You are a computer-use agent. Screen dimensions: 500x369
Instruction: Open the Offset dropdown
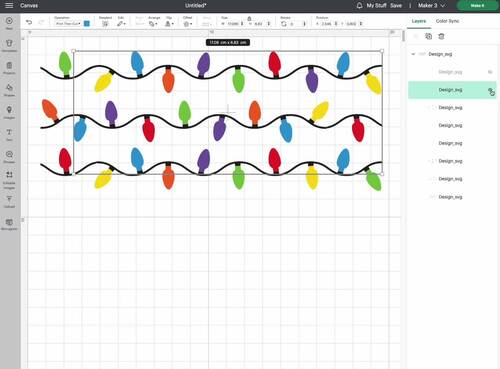tap(188, 23)
